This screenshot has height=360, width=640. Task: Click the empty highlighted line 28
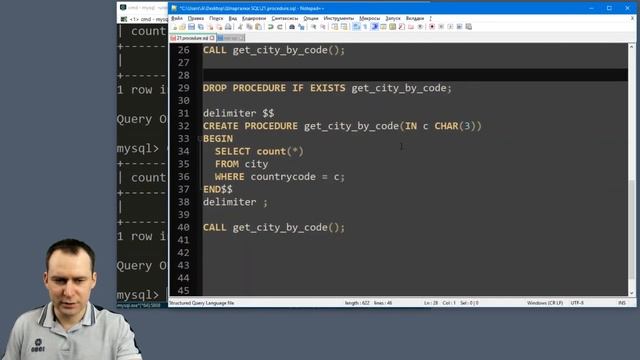[415, 75]
